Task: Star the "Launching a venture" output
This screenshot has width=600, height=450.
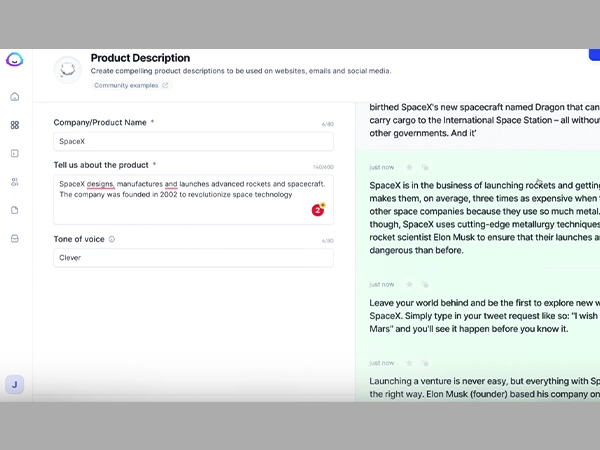Action: point(409,363)
